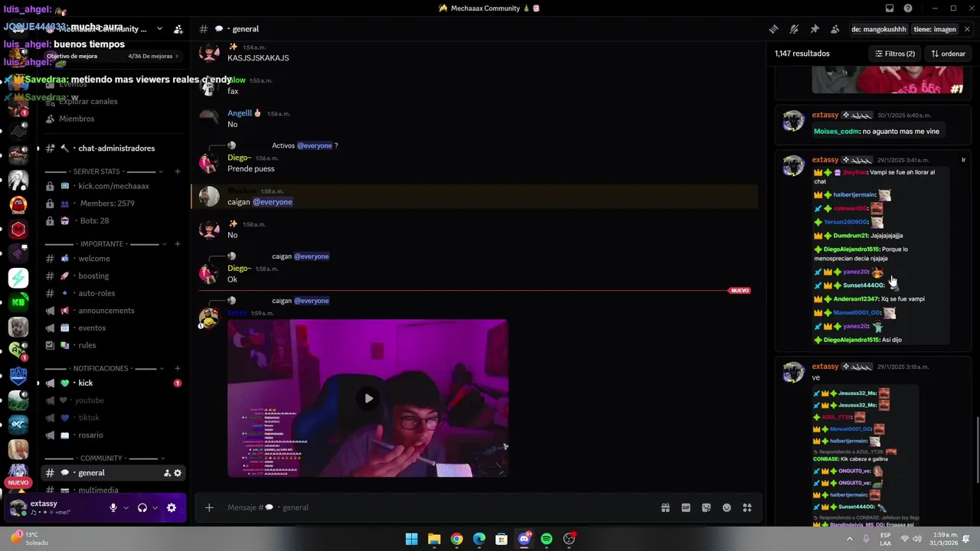Open Discord from taskbar
980x551 pixels.
524,539
